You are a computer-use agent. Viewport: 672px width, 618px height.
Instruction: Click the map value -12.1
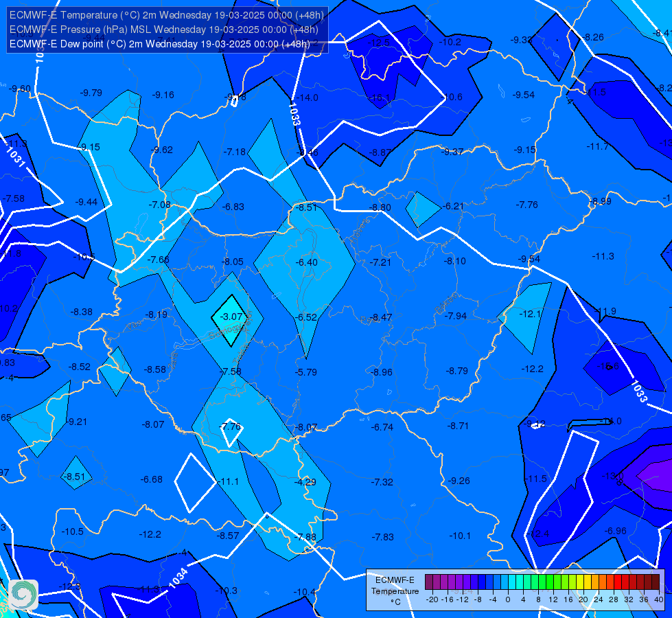(x=530, y=314)
